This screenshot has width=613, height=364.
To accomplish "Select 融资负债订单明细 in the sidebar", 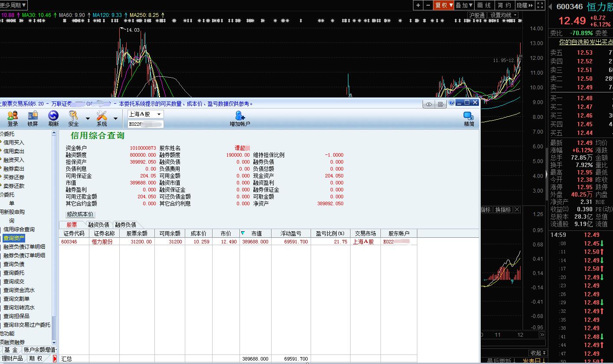I will [24, 246].
